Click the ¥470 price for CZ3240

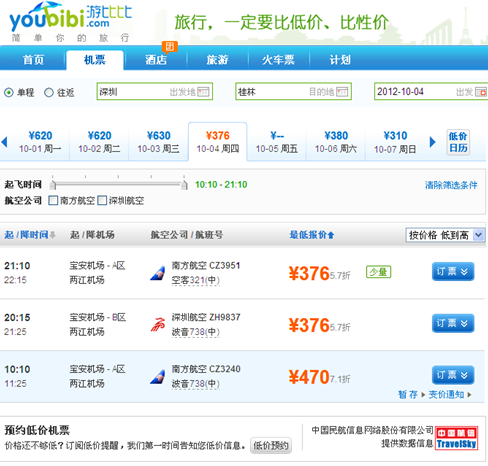tap(309, 377)
